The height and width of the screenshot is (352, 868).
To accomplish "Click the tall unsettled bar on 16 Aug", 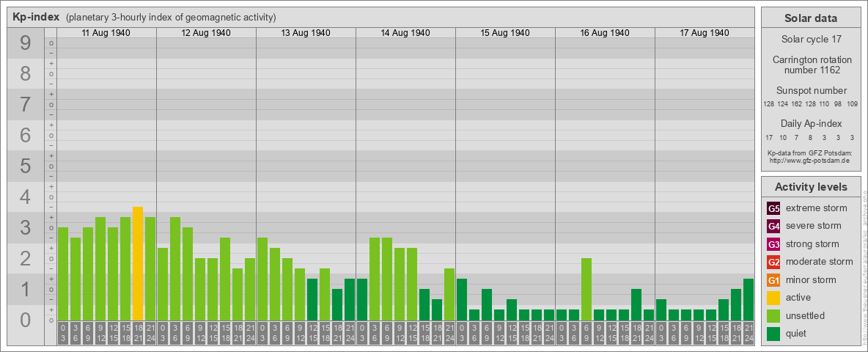I will point(586,290).
